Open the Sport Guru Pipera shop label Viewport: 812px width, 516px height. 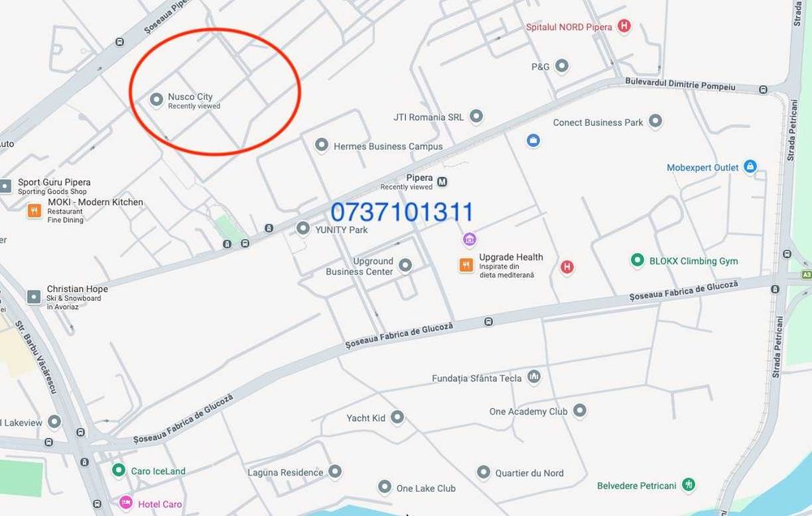pos(54,183)
